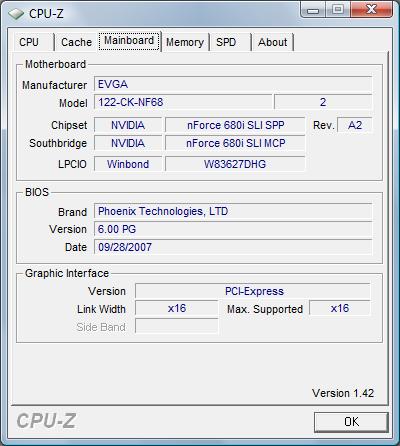
Task: Open the Cache tab
Action: pyautogui.click(x=76, y=42)
